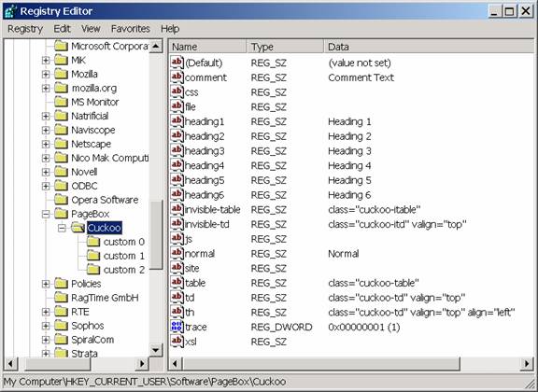Click the Opera Software folder icon

coord(61,200)
